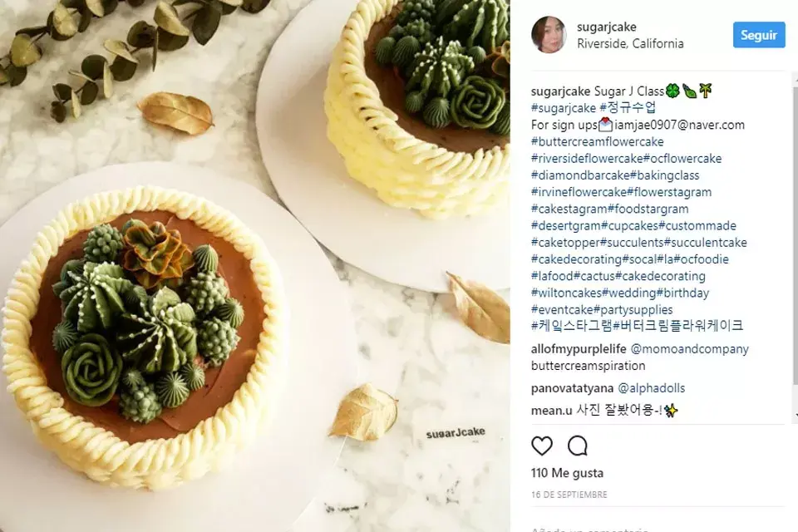The width and height of the screenshot is (798, 532).
Task: Open commenter mean.u profile
Action: (552, 411)
